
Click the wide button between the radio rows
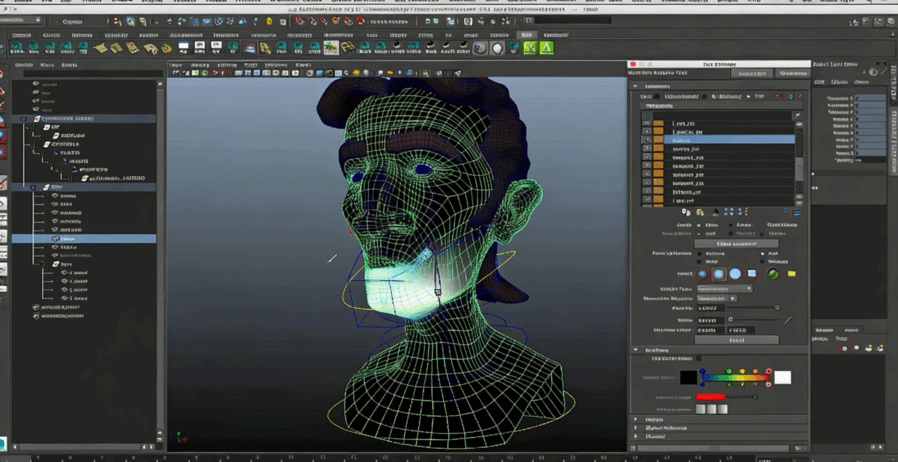[x=737, y=243]
